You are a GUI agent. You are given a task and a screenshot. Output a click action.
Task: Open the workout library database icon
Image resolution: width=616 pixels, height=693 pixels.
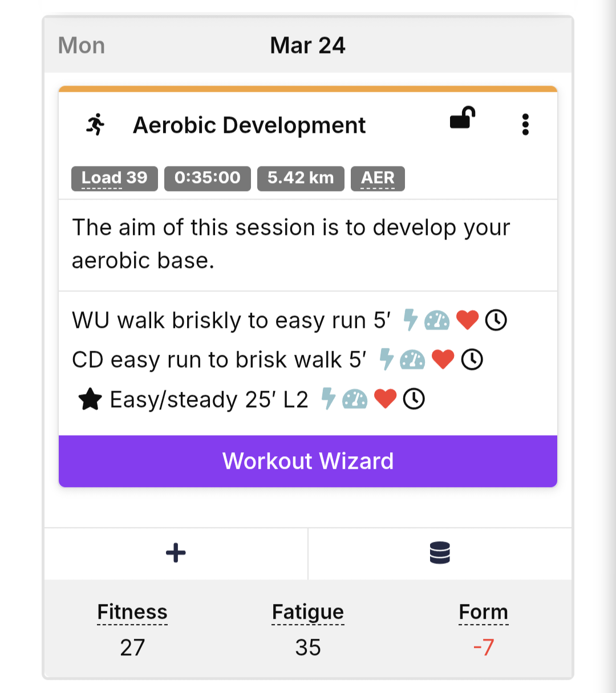tap(440, 553)
